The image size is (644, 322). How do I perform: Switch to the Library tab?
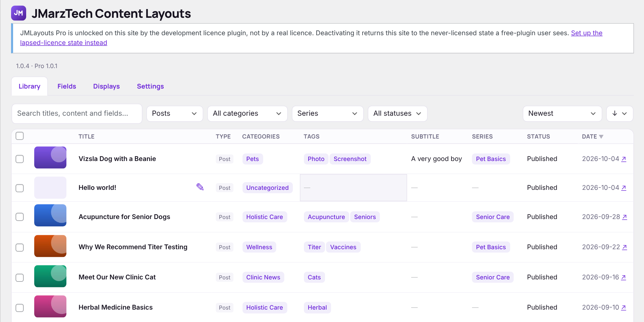point(30,86)
